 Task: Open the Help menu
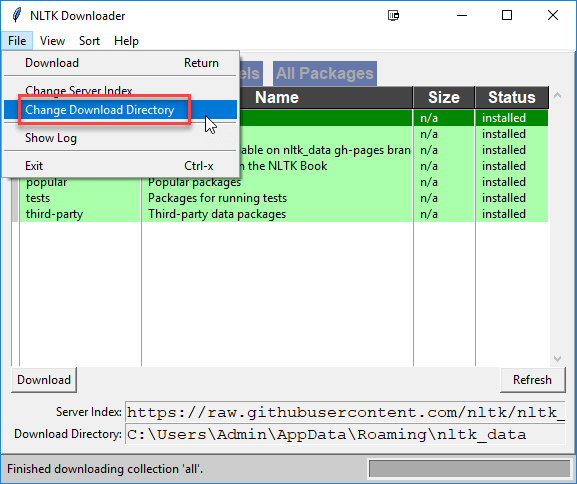[126, 40]
